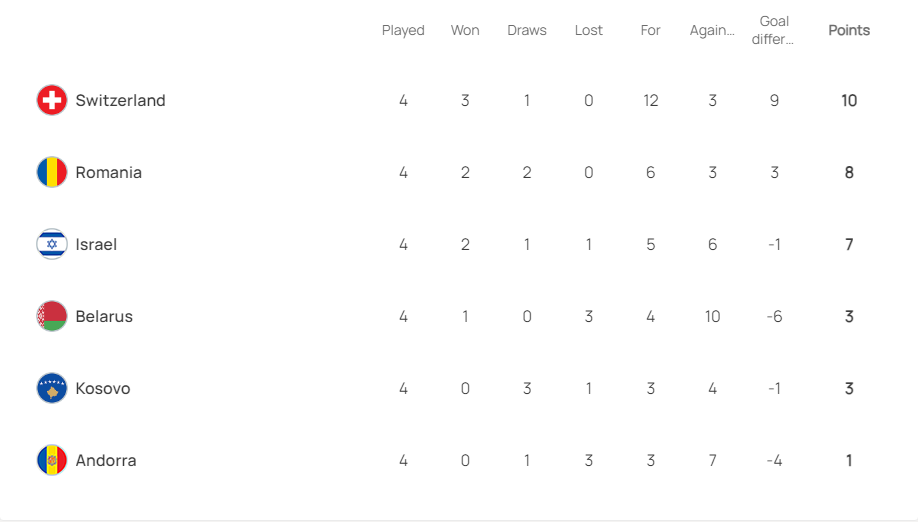Image resolution: width=918 pixels, height=522 pixels.
Task: Click the Israel flag icon
Action: point(52,244)
